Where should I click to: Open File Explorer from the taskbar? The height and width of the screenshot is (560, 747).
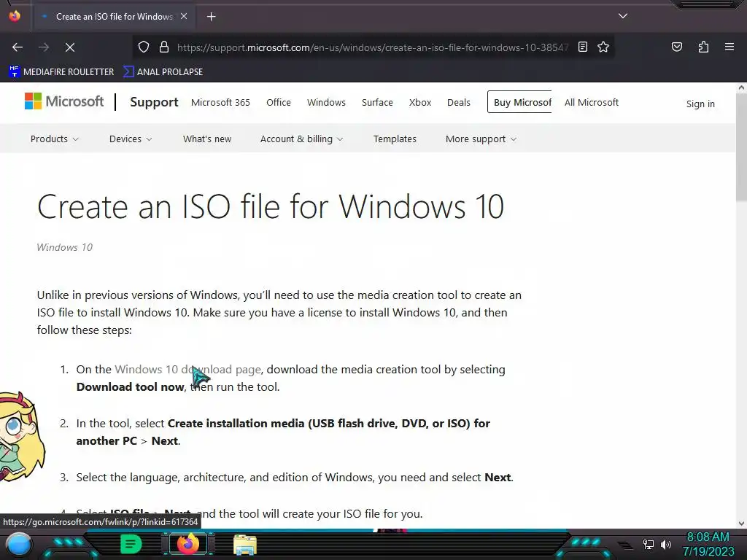pos(245,545)
